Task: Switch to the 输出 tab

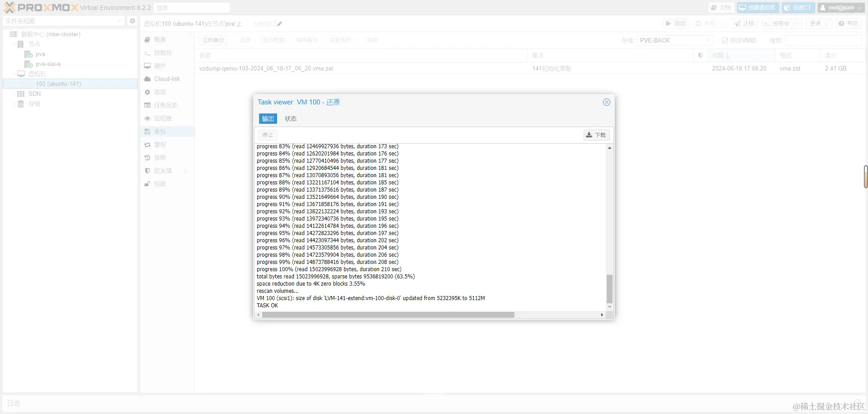Action: point(268,118)
